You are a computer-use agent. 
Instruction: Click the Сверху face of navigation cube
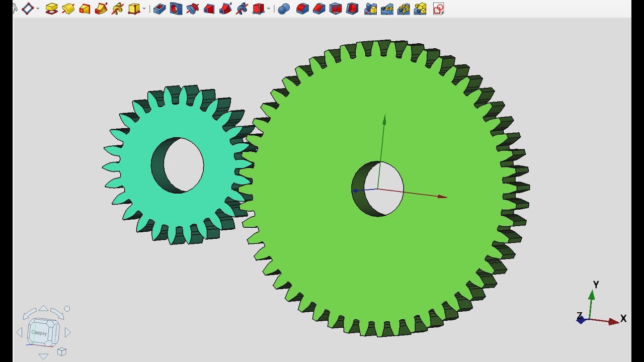pos(39,332)
